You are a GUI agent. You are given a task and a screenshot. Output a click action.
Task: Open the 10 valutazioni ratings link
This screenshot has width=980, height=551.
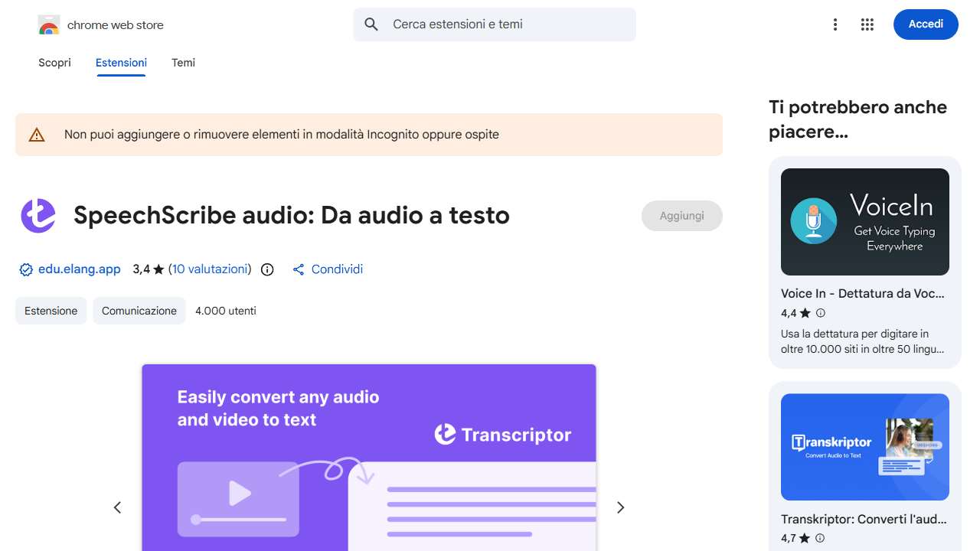point(210,269)
